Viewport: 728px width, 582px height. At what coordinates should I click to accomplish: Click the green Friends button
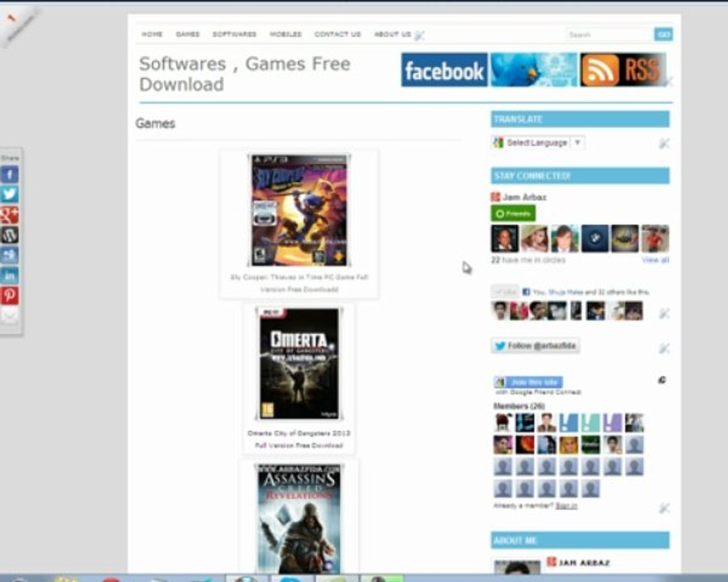(513, 213)
